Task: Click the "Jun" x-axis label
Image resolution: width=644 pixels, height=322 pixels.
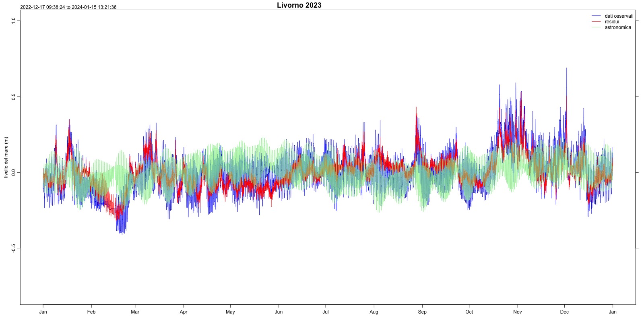Action: (x=279, y=312)
